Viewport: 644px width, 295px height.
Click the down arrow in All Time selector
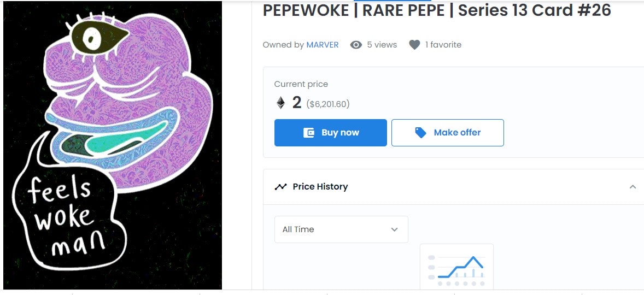394,229
